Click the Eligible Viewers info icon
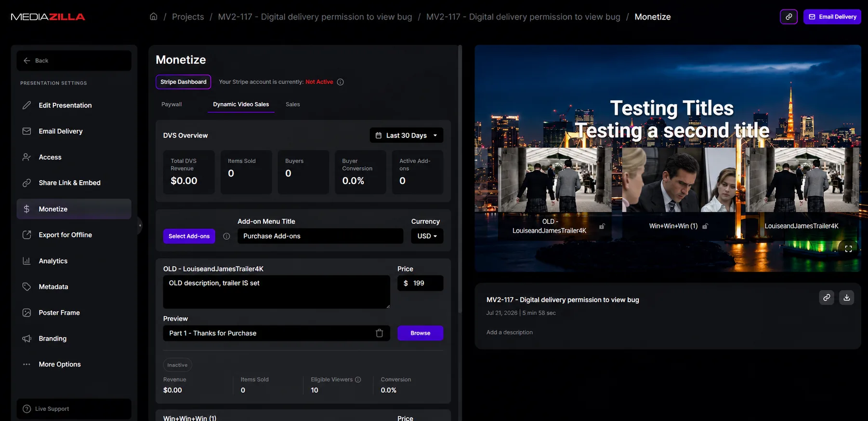The image size is (868, 421). tap(358, 380)
